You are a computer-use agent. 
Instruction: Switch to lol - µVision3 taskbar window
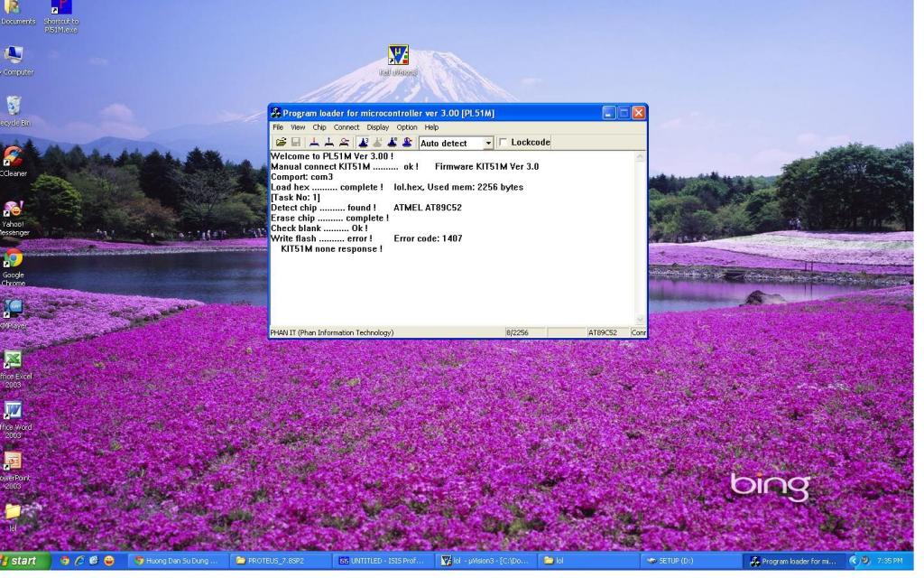(485, 561)
